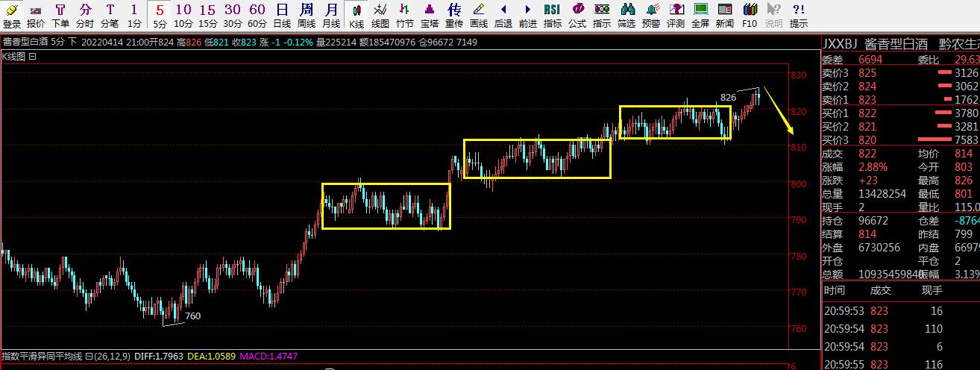Open the 公式 formula editor
The width and height of the screenshot is (980, 370).
(x=577, y=15)
